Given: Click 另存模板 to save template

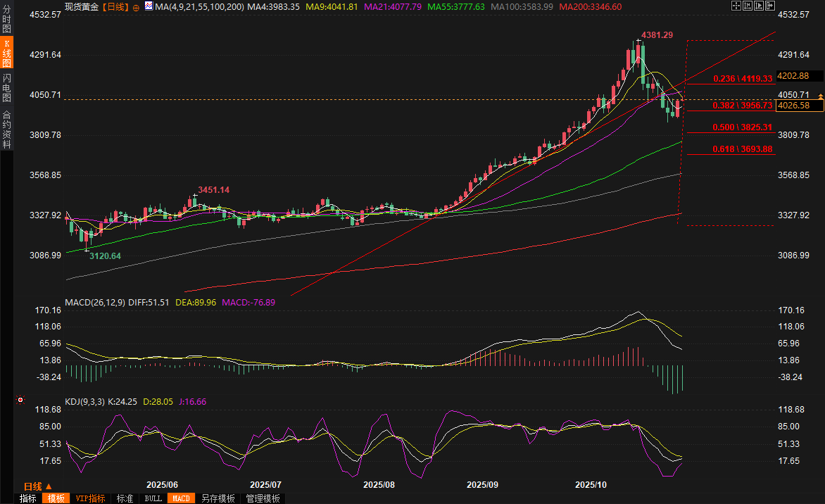Looking at the screenshot, I should 218,498.
